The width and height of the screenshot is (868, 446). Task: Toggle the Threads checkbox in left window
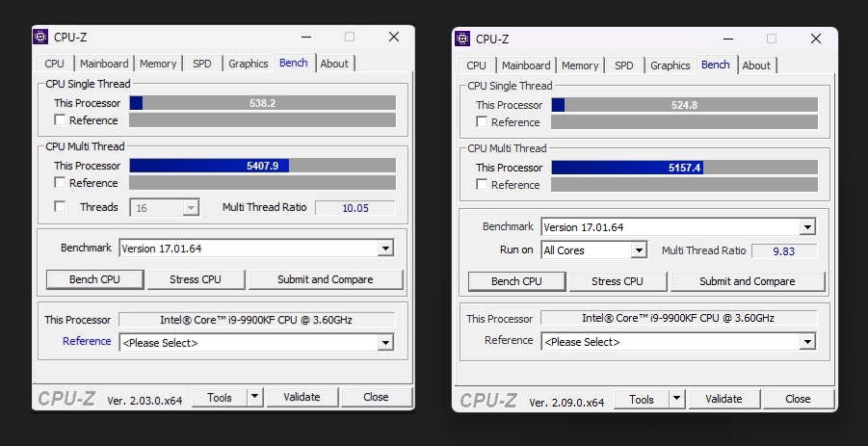(61, 206)
